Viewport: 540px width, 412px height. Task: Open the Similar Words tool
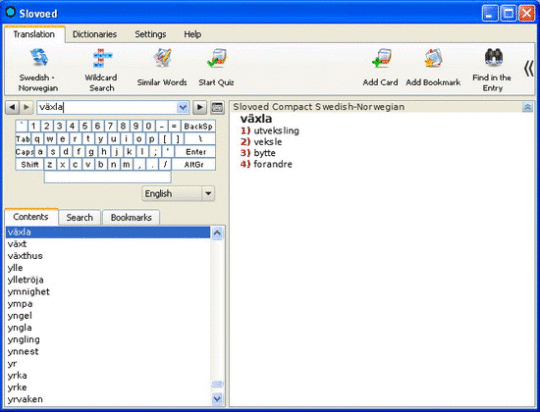pos(162,68)
